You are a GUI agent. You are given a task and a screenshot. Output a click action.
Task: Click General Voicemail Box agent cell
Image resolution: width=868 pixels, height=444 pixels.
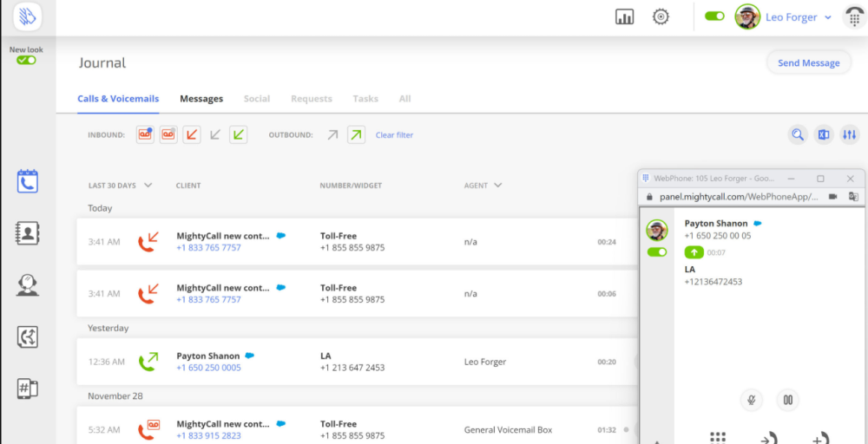pos(508,429)
